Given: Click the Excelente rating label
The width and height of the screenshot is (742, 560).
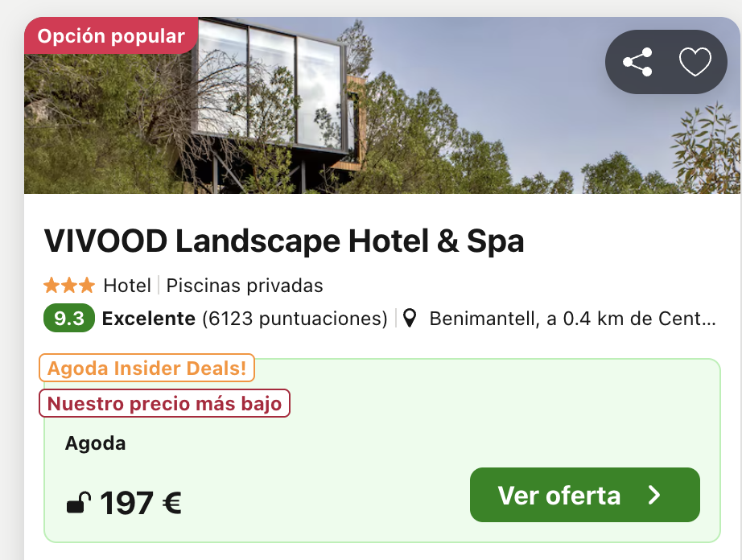Looking at the screenshot, I should point(149,319).
